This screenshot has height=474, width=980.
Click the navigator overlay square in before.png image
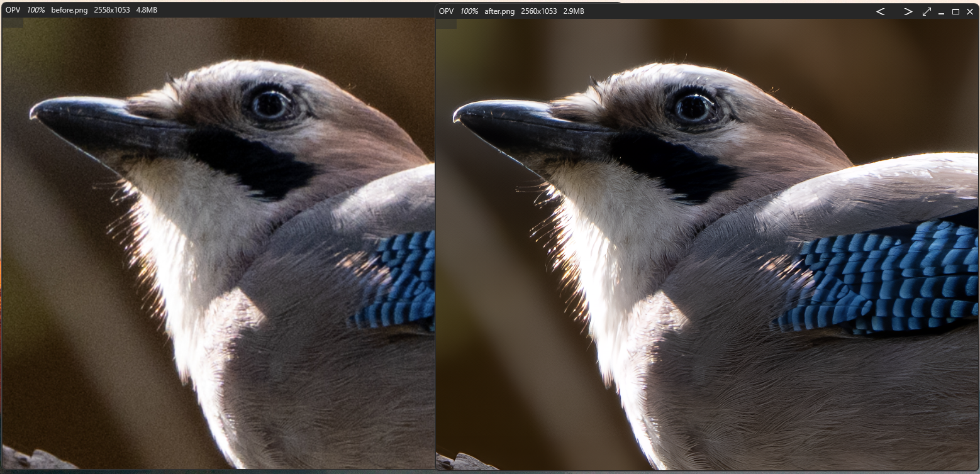point(13,23)
